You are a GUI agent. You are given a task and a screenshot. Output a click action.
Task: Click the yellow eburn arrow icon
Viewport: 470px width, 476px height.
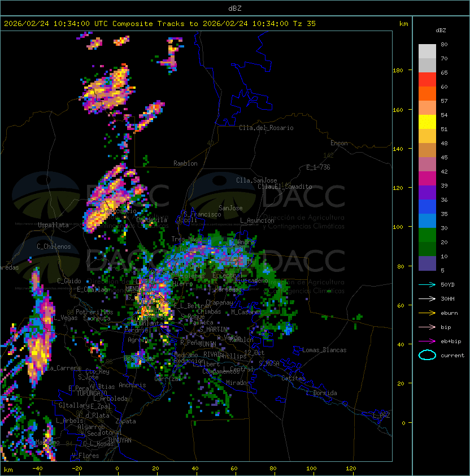(x=427, y=313)
